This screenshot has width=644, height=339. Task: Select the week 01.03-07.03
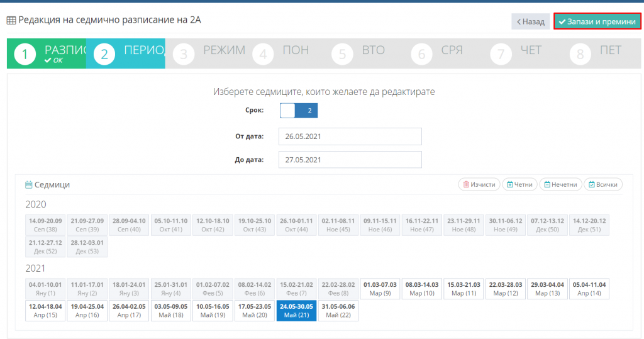[x=380, y=289]
